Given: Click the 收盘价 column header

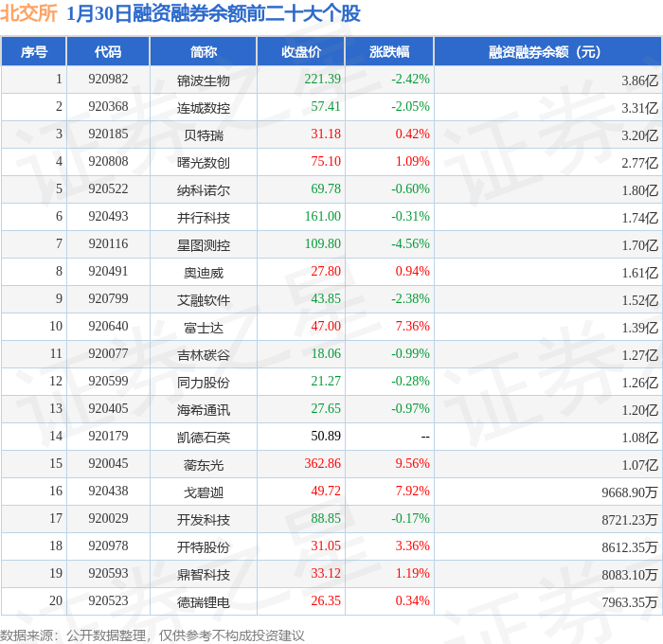Looking at the screenshot, I should click(301, 52).
